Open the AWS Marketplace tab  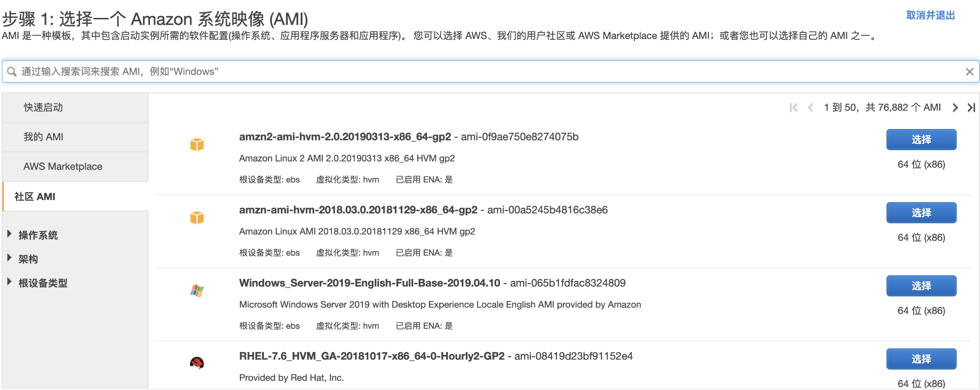point(63,166)
